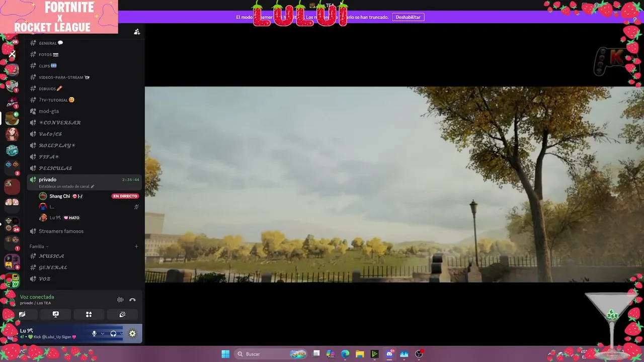Click 'privado / Los TEA' channel link
The height and width of the screenshot is (362, 644).
point(35,303)
